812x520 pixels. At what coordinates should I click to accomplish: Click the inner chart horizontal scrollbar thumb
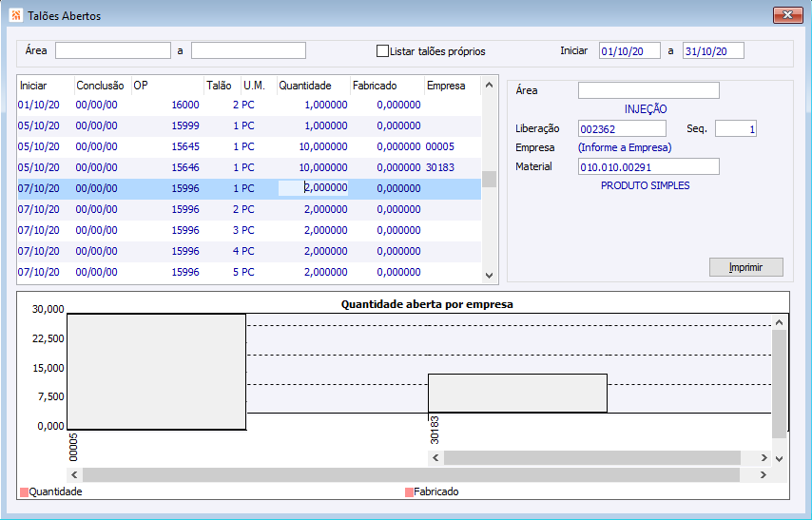(x=592, y=458)
